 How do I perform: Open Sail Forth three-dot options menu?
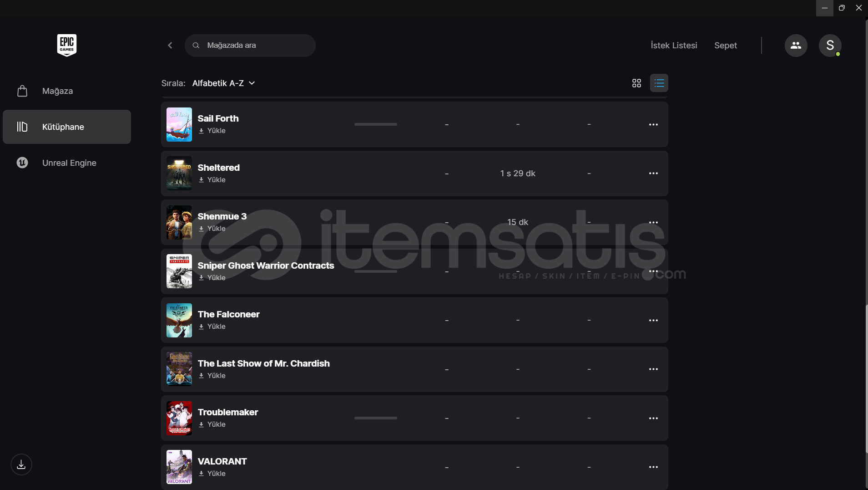653,124
